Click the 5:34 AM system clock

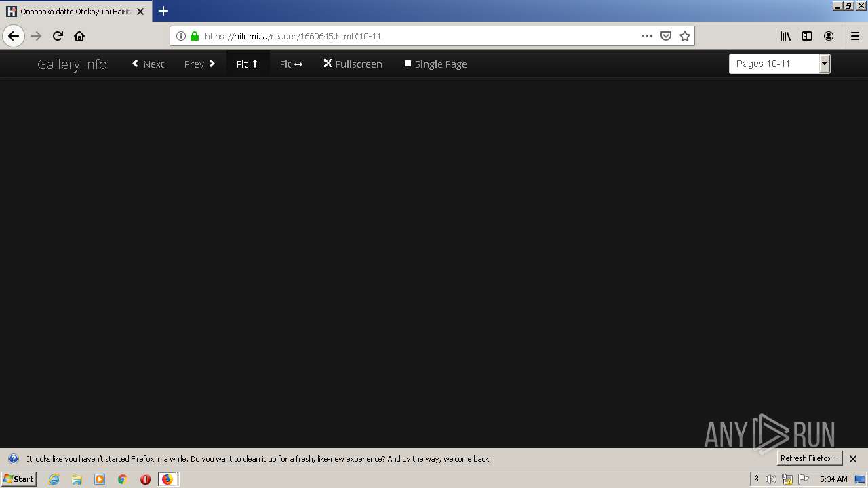pyautogui.click(x=833, y=479)
